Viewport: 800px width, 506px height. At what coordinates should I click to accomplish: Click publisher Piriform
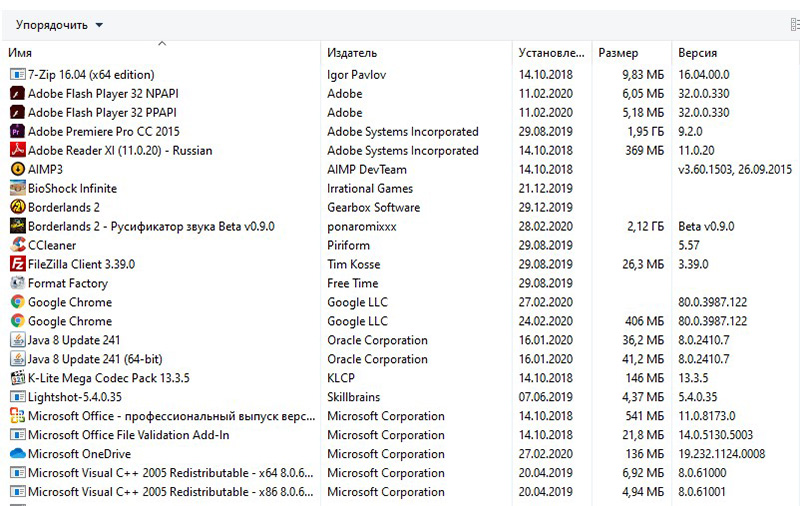point(348,245)
